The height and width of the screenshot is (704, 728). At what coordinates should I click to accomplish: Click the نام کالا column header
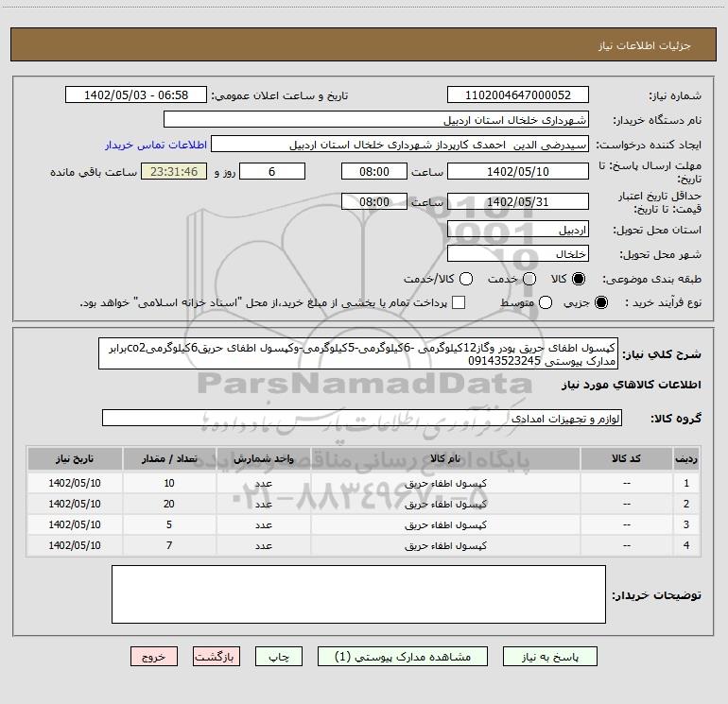pos(445,459)
